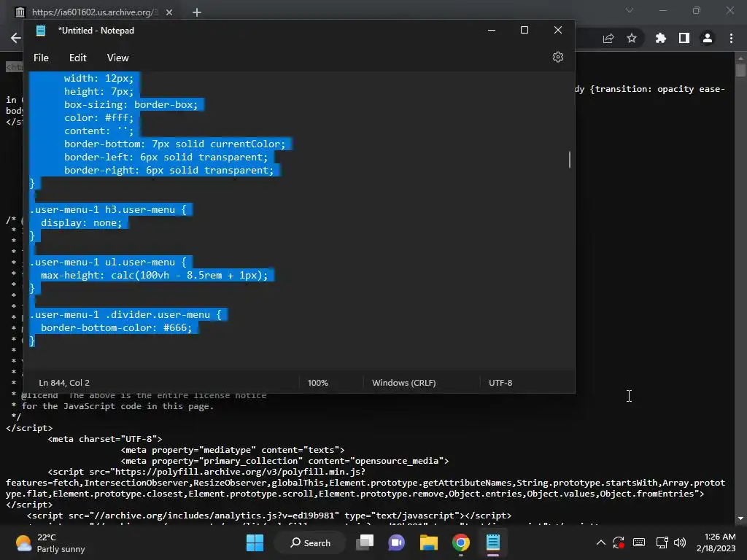
Task: Open the File menu in Notepad
Action: pyautogui.click(x=41, y=58)
